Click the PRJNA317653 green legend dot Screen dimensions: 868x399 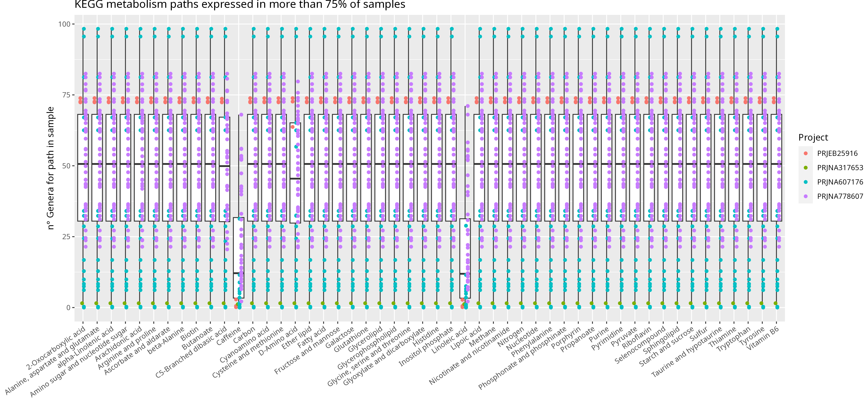click(x=806, y=168)
